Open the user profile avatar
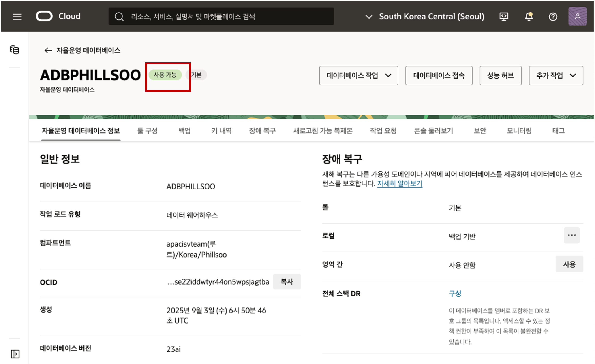The height and width of the screenshot is (364, 595). (x=578, y=16)
